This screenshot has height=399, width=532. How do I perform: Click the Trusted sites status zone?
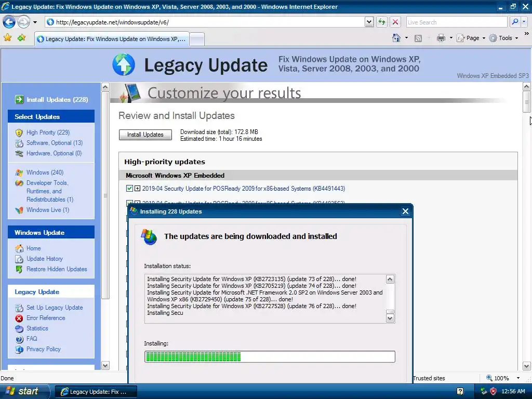click(x=429, y=378)
